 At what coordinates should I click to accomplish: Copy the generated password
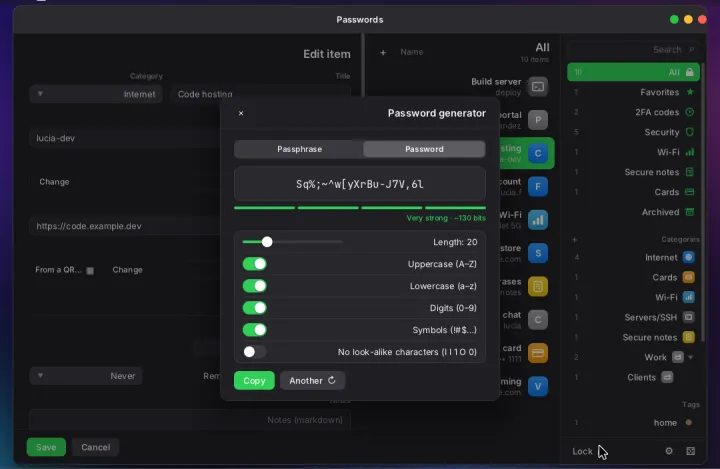pos(254,381)
